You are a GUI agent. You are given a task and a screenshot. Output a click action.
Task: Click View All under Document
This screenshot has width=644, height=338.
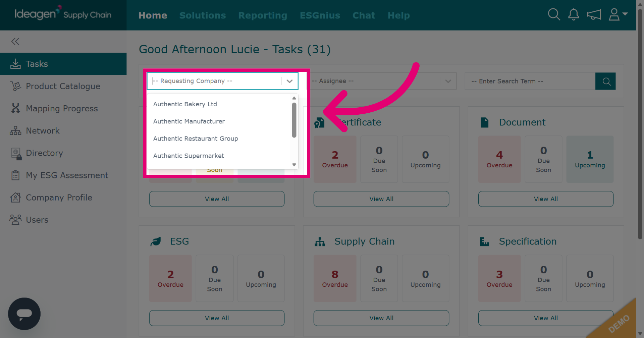[x=546, y=199]
